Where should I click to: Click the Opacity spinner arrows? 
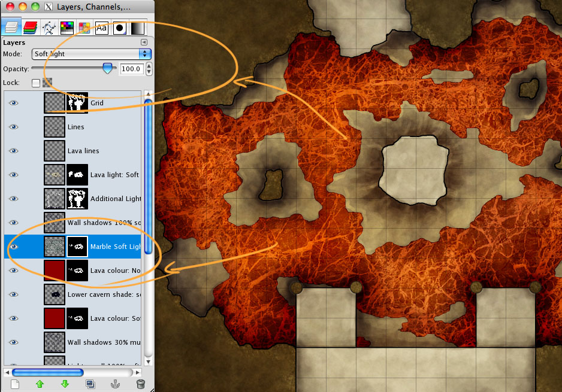149,69
